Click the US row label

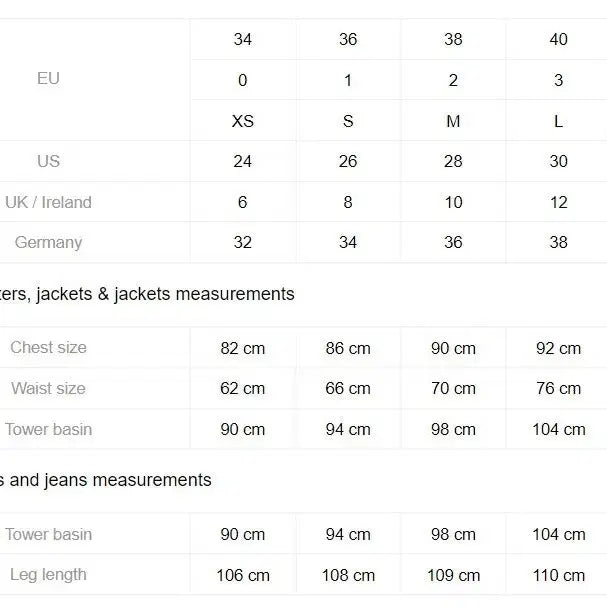(48, 161)
